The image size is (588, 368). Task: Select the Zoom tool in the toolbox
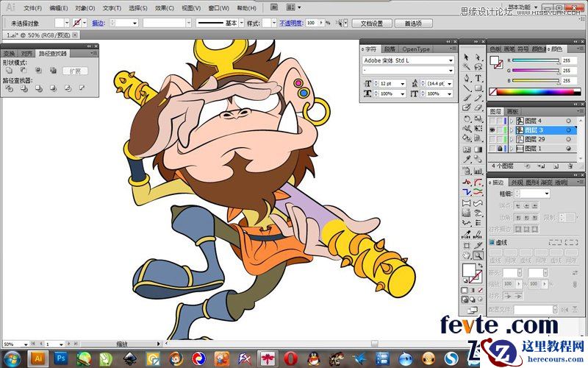(478, 255)
